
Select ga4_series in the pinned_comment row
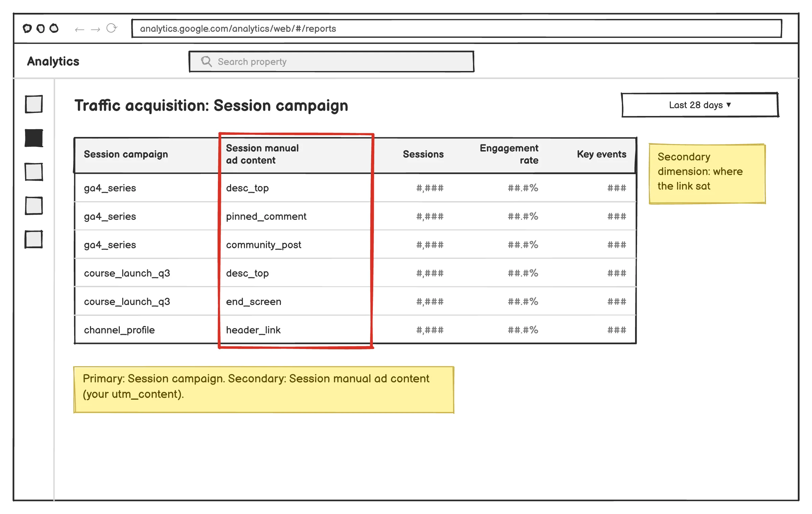110,216
